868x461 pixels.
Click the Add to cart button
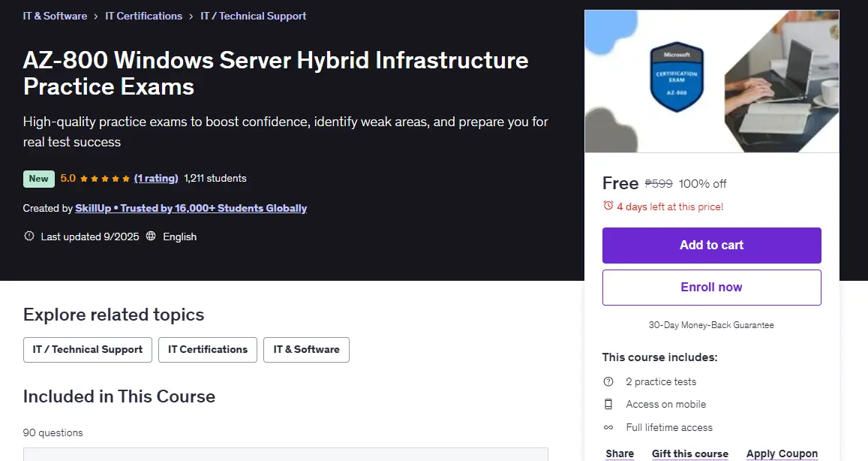click(x=712, y=246)
